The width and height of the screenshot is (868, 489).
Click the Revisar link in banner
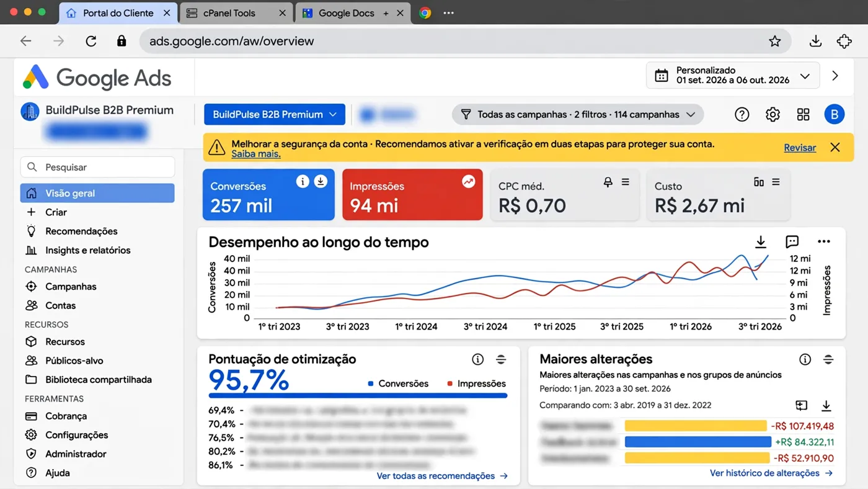(800, 148)
